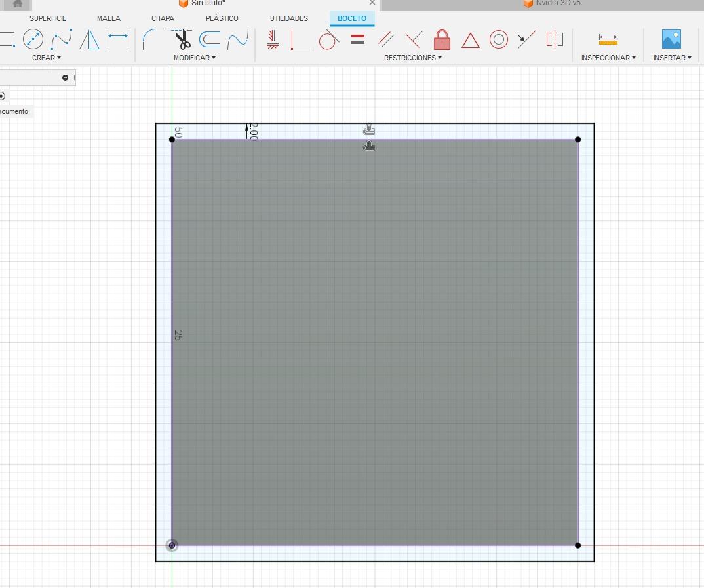
Task: Close the Sin título document tab
Action: pyautogui.click(x=372, y=3)
